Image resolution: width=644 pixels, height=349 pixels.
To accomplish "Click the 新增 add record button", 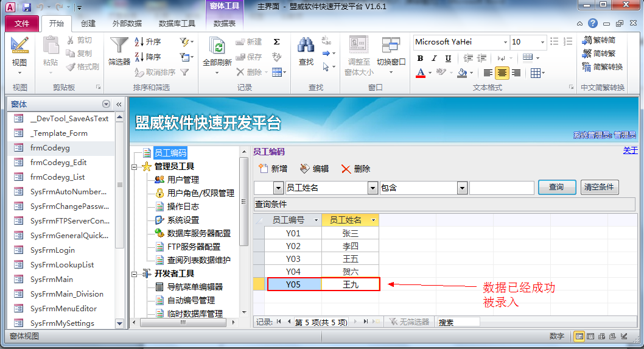I will 273,169.
